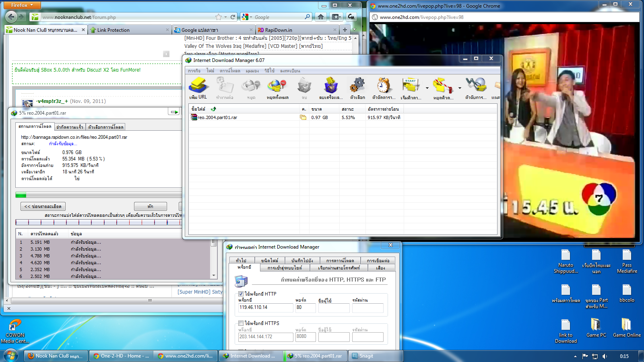Click the hide details button
Image resolution: width=644 pixels, height=362 pixels.
43,206
